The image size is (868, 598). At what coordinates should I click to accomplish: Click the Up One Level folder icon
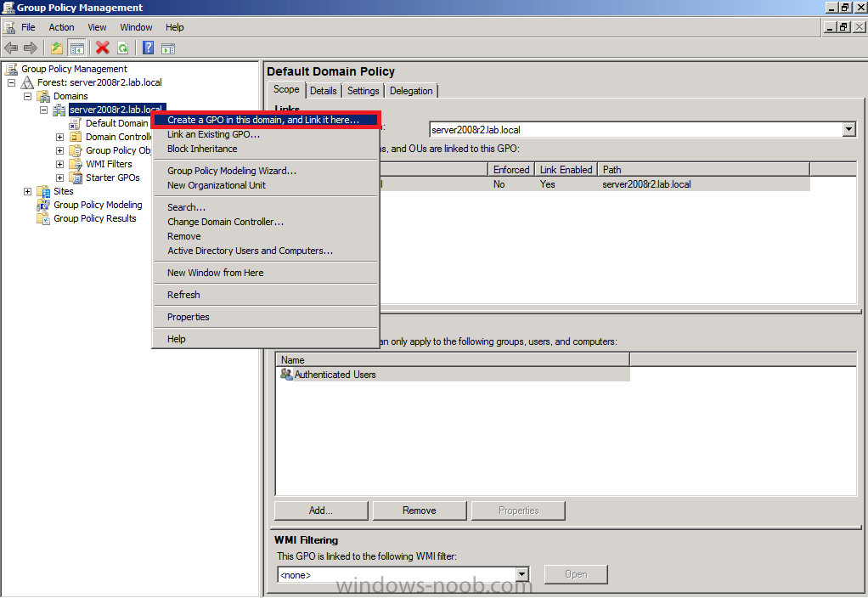[56, 48]
